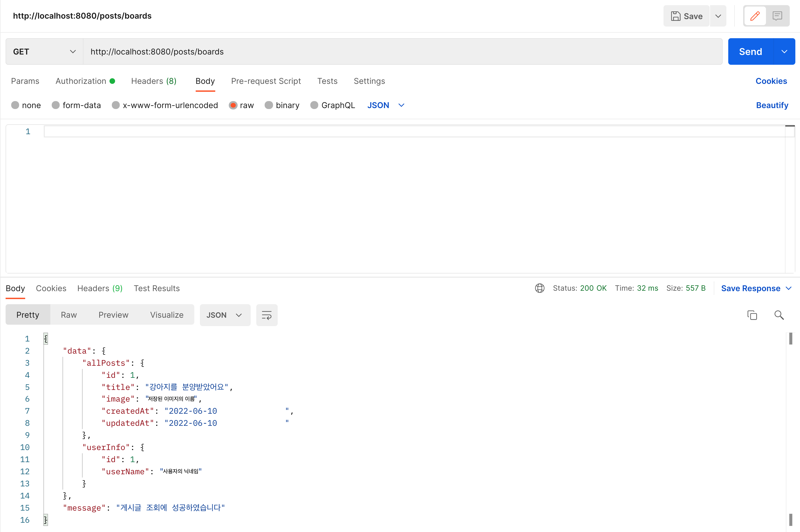Toggle line wrap icon in response

[267, 315]
